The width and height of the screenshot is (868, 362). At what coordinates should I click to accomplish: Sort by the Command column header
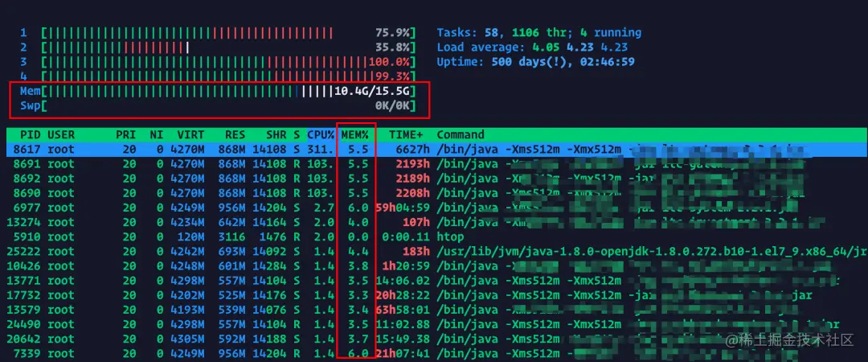pos(461,134)
